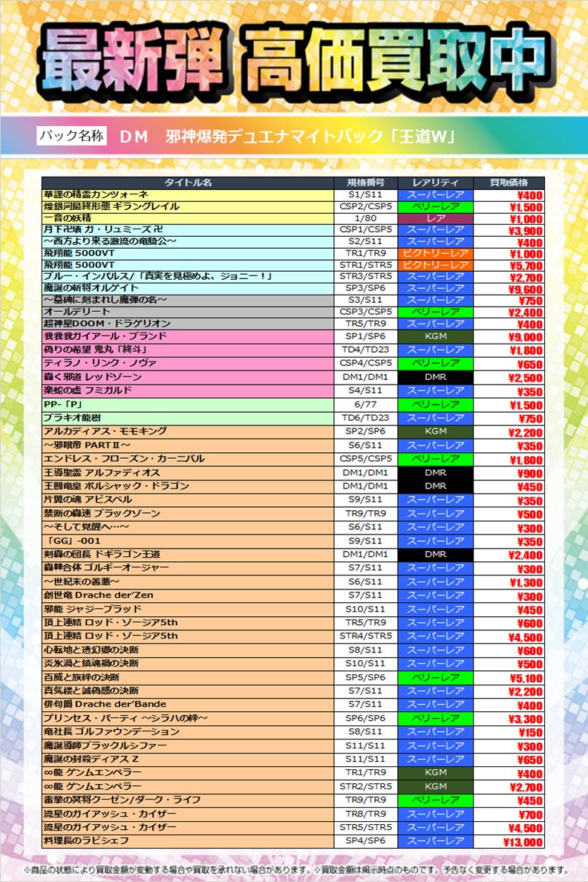Click code 6/77
The height and width of the screenshot is (882, 588).
[x=365, y=405]
